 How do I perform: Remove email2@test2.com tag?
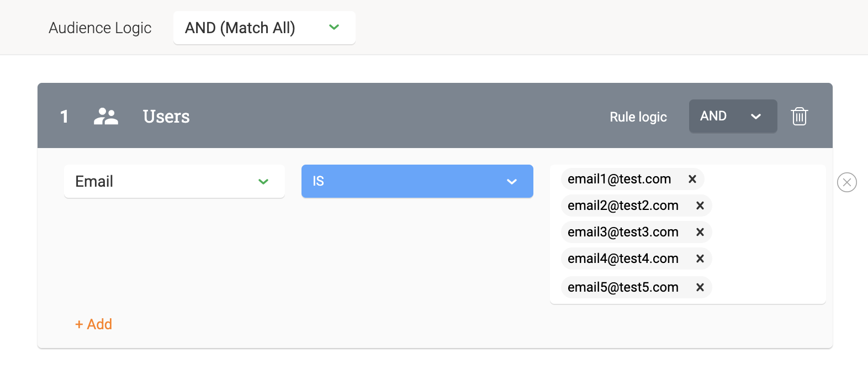coord(700,205)
